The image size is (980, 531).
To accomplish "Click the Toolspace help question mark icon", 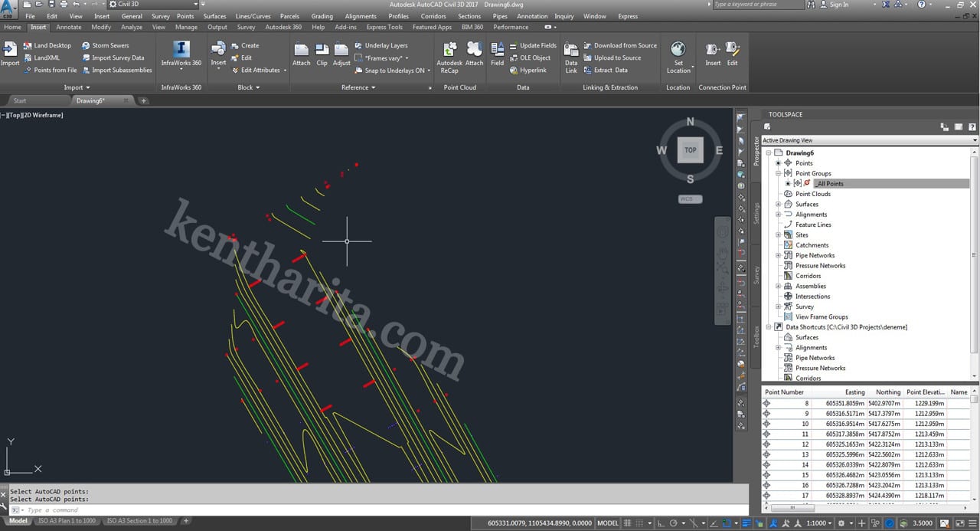I will pyautogui.click(x=972, y=126).
